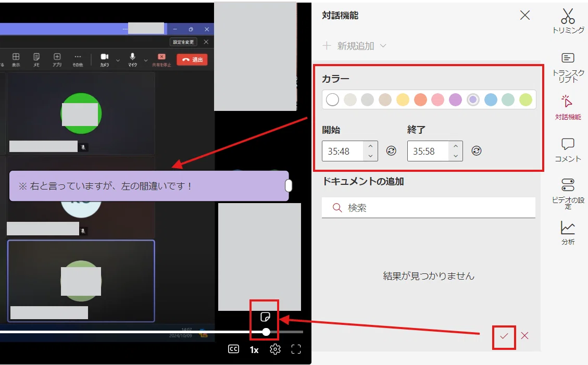Click the camera (カメラ) icon in Teams toolbar
Image resolution: width=588 pixels, height=365 pixels.
click(105, 59)
